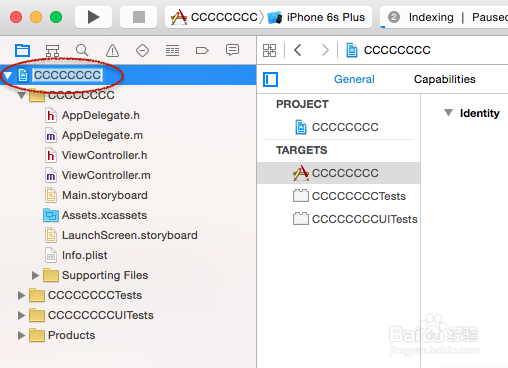Show the Report navigator speech-bubble icon
Viewport: 508px width, 368px height.
point(232,50)
